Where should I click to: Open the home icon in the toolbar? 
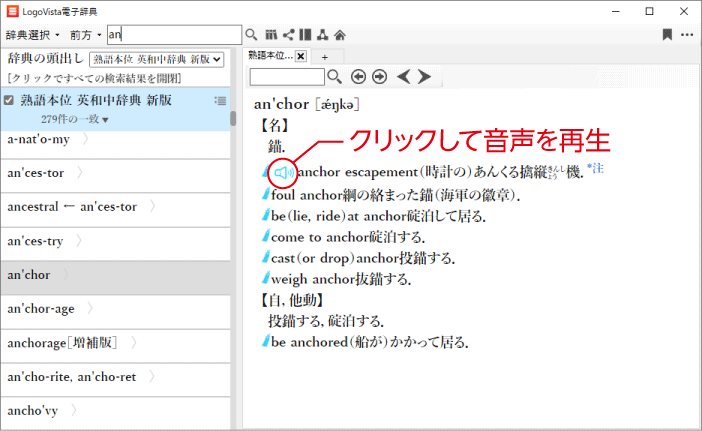point(340,34)
